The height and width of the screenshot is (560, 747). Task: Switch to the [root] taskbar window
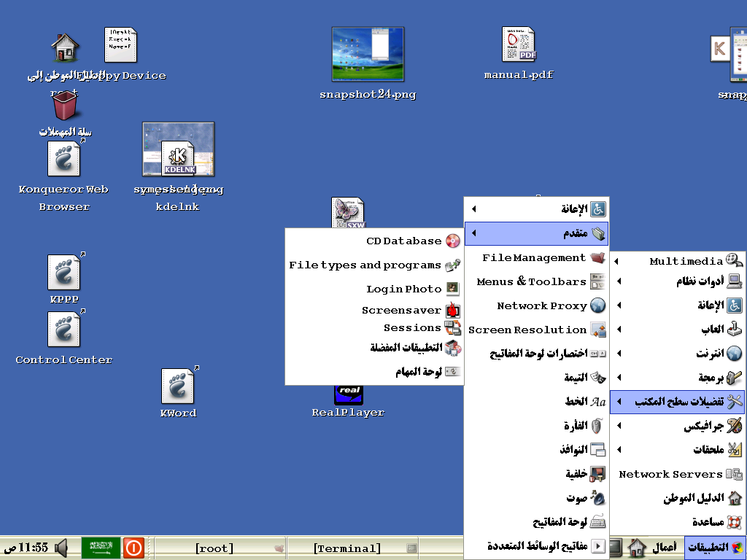point(220,548)
